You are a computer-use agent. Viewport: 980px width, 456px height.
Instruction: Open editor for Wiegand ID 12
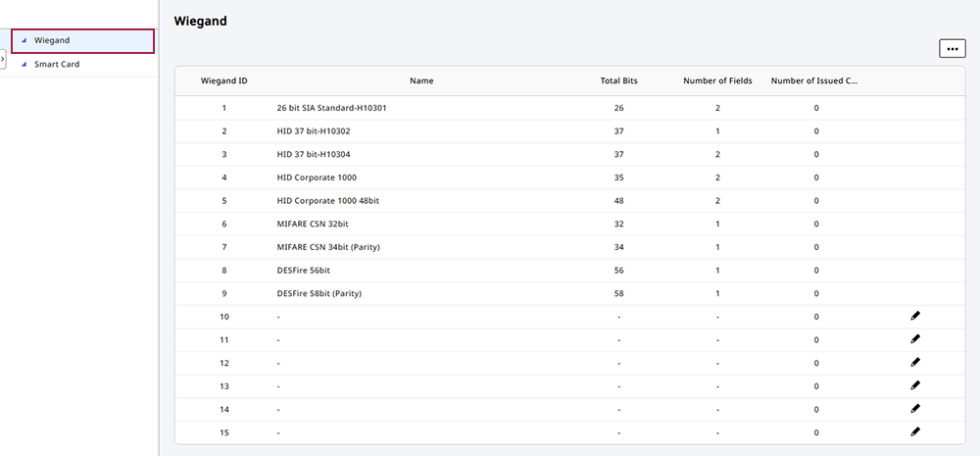[x=914, y=362]
